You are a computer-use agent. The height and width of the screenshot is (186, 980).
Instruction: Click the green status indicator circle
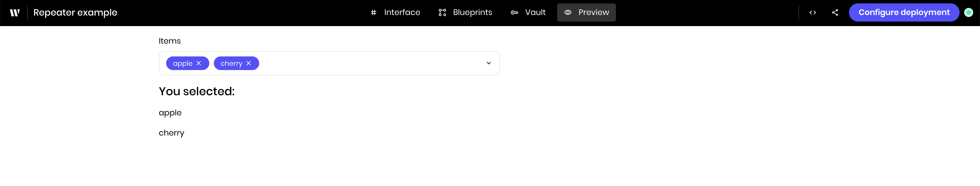(969, 12)
